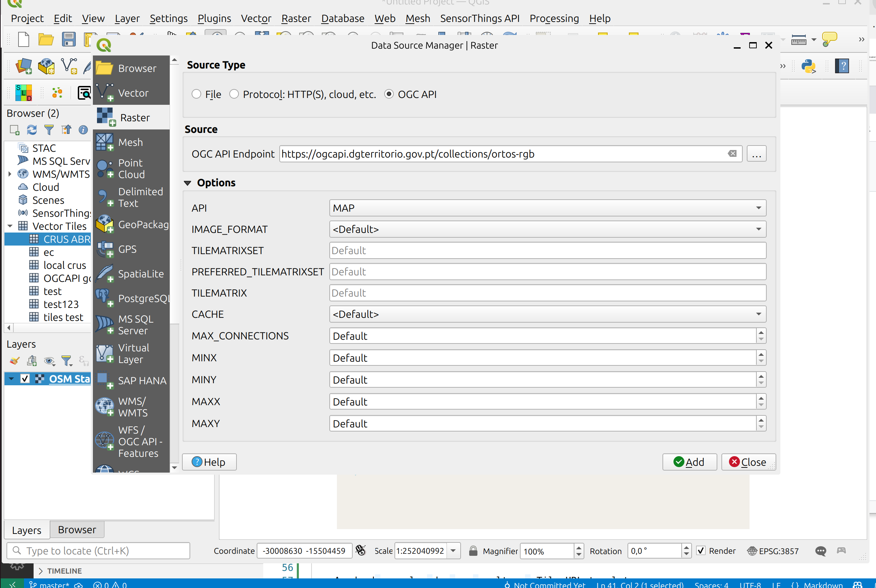
Task: Open MS SQL Server source
Action: tap(131, 325)
